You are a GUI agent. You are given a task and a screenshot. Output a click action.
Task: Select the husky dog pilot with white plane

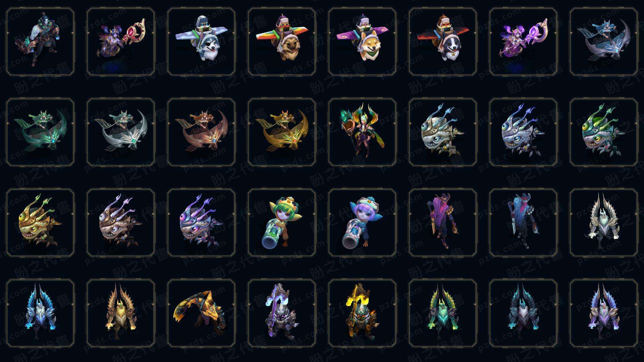coord(201,42)
